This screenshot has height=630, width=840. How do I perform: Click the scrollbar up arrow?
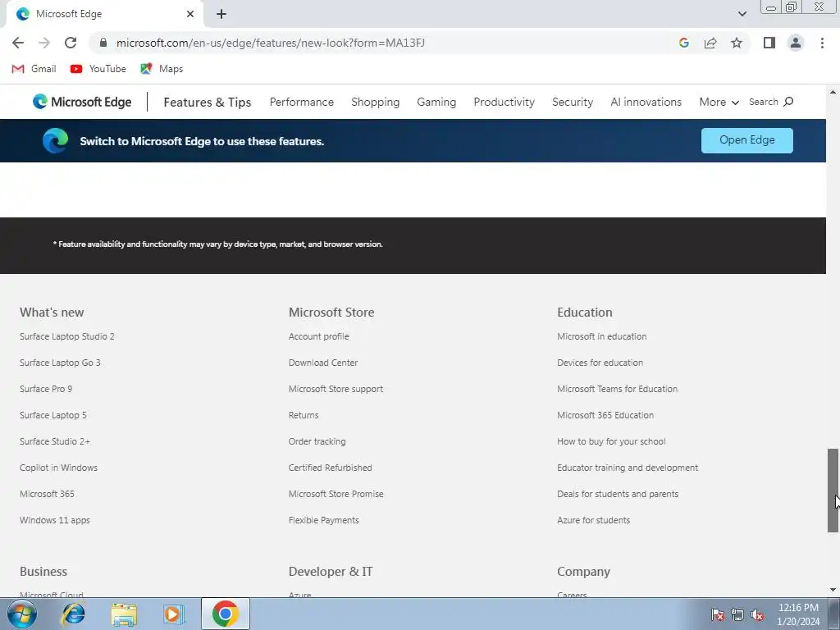[x=833, y=92]
